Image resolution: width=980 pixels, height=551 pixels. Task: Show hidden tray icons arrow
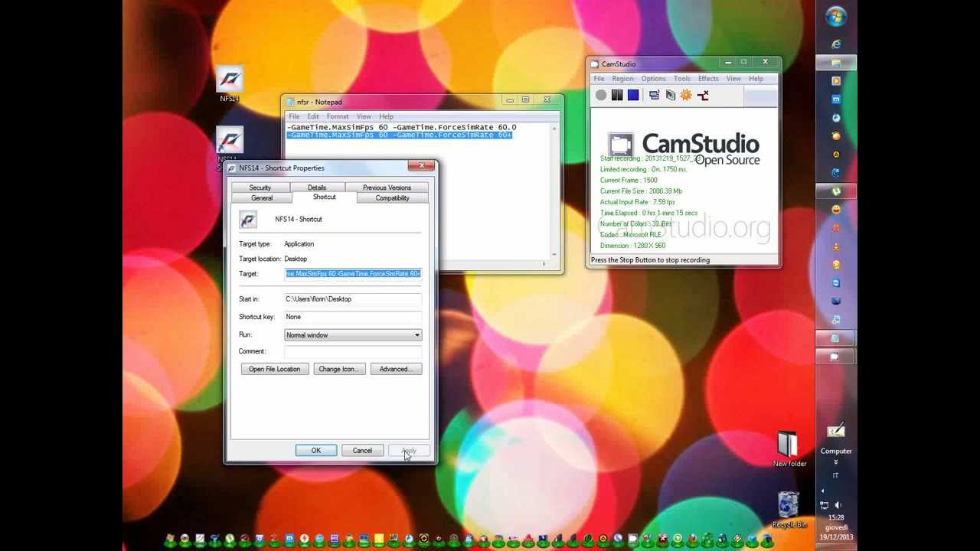point(822,491)
